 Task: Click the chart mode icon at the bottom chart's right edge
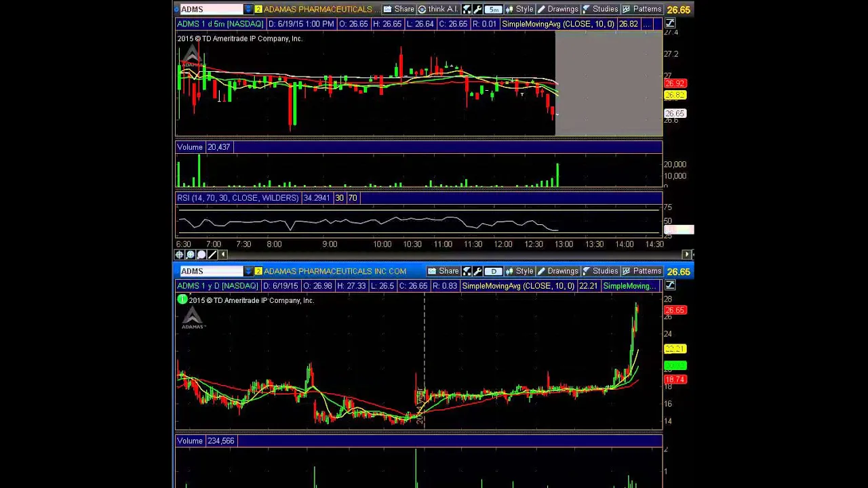pyautogui.click(x=670, y=286)
